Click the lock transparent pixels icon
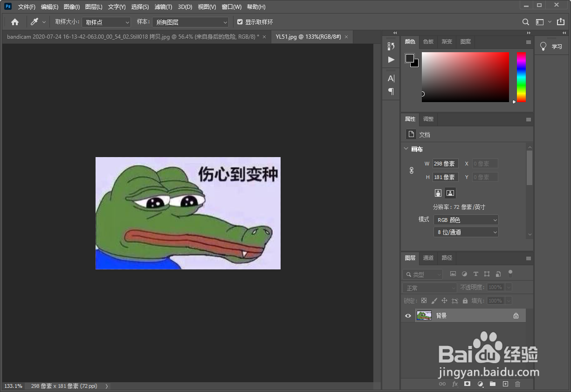 coord(424,301)
